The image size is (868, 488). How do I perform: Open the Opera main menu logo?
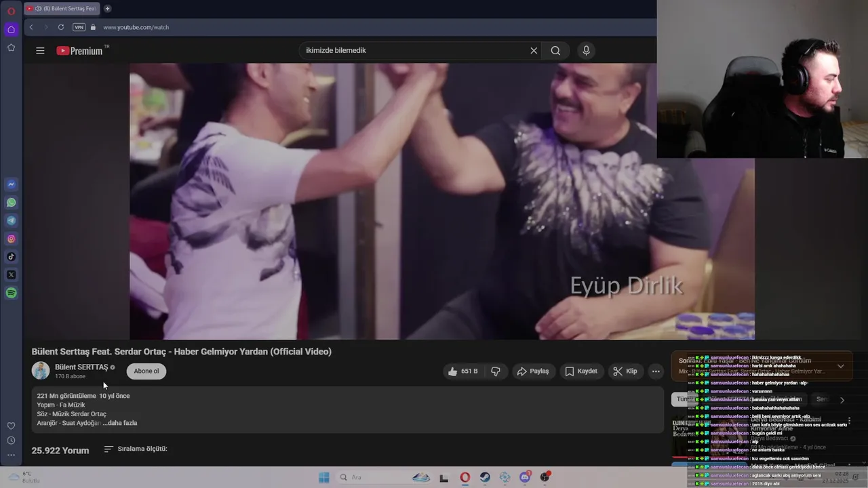click(11, 11)
